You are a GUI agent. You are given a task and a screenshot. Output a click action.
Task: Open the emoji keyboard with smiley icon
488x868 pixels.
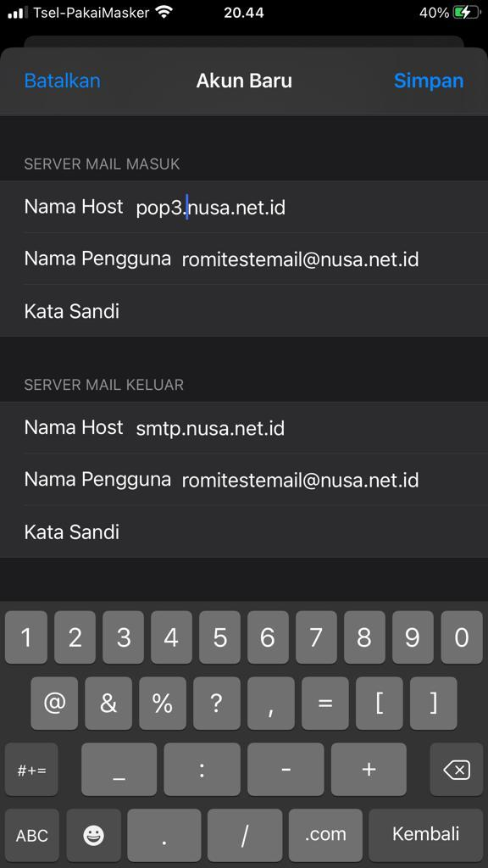(x=93, y=835)
